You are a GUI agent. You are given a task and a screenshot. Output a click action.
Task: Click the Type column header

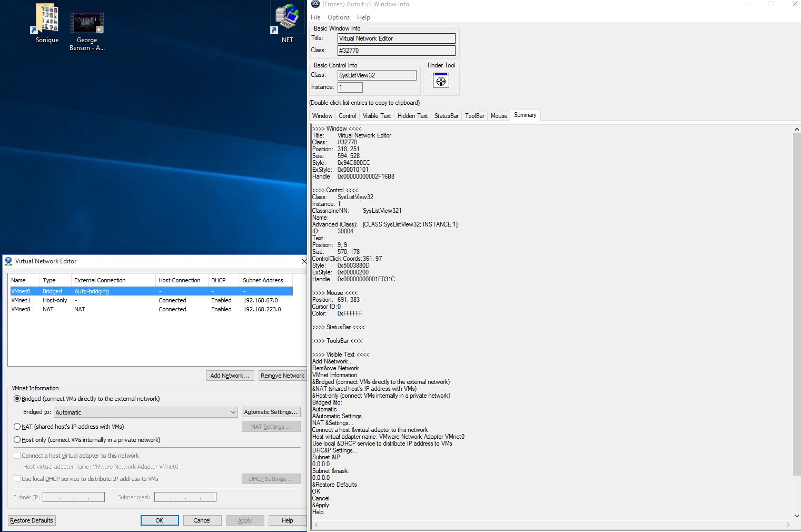pyautogui.click(x=55, y=280)
